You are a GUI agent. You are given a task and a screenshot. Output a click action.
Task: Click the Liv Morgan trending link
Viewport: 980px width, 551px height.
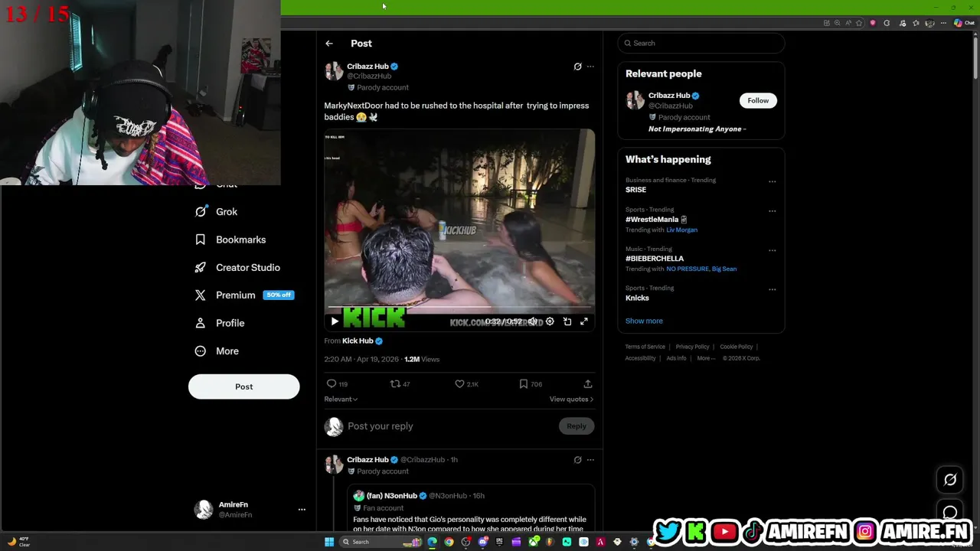click(x=681, y=230)
